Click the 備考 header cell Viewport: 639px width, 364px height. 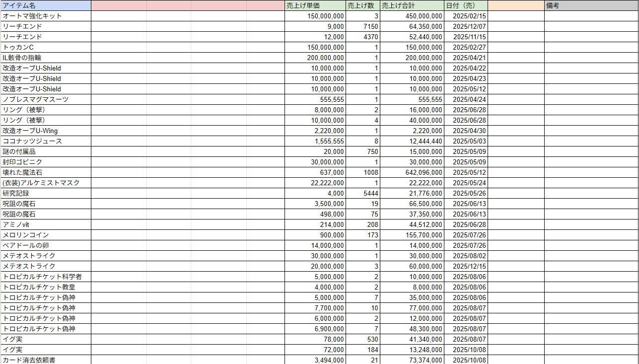click(591, 5)
